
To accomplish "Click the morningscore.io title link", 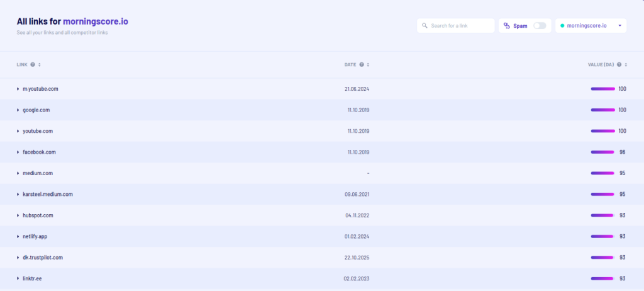I will coord(96,21).
